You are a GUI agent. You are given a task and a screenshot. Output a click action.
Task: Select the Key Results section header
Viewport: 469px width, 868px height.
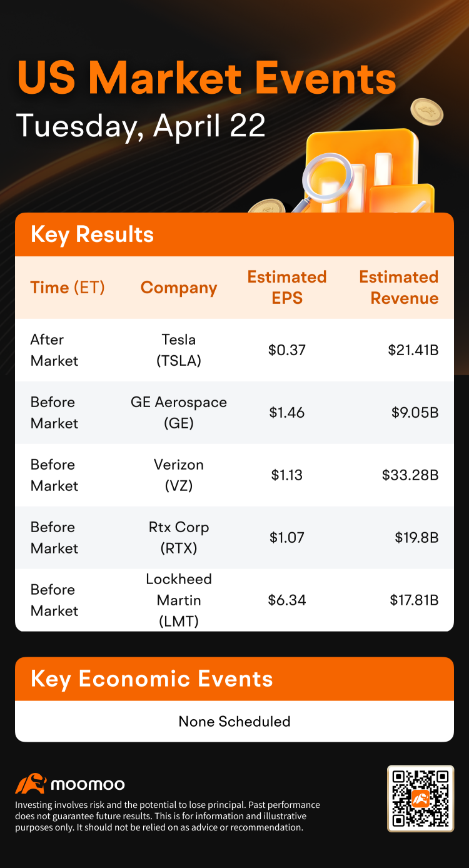(234, 235)
